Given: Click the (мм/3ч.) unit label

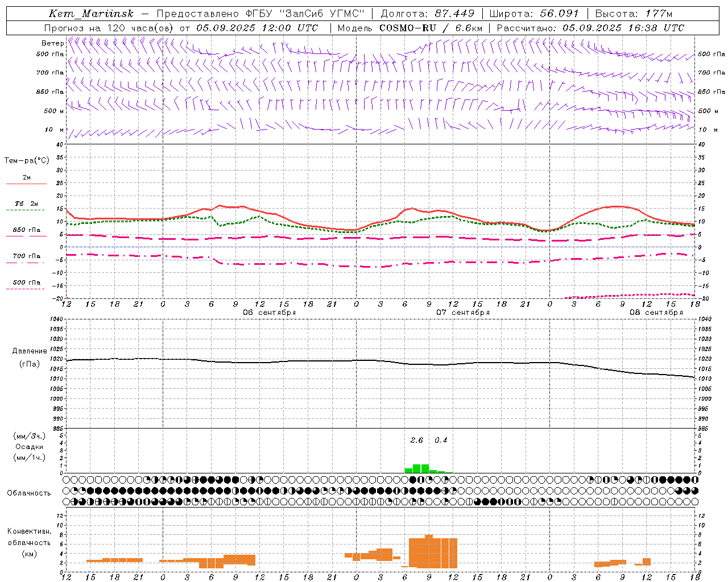Looking at the screenshot, I should [x=30, y=436].
